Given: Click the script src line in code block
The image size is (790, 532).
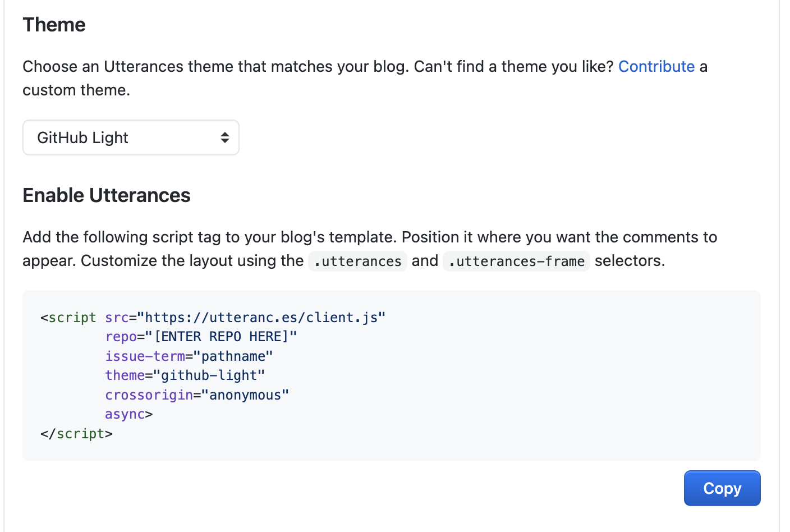Looking at the screenshot, I should click(x=213, y=318).
